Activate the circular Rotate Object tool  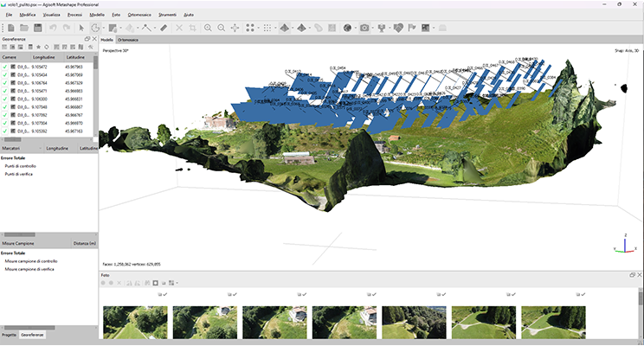coord(95,28)
